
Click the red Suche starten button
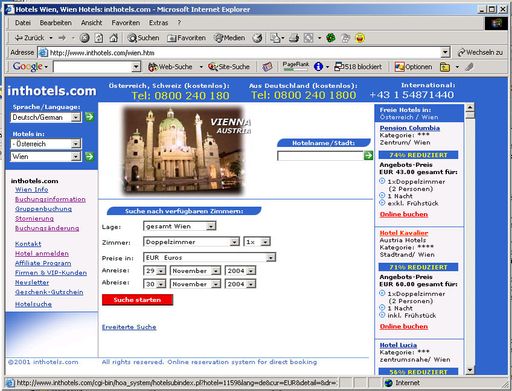137,300
